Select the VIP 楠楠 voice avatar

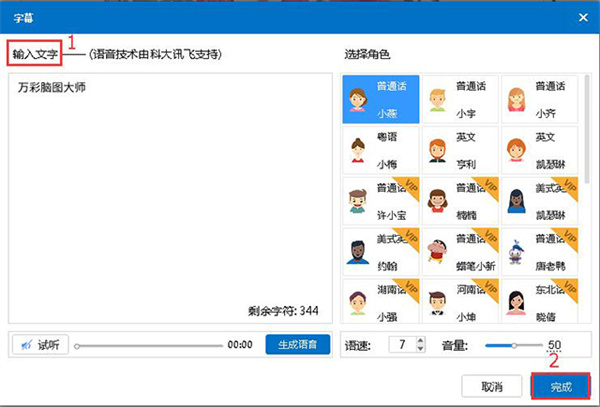[460, 201]
